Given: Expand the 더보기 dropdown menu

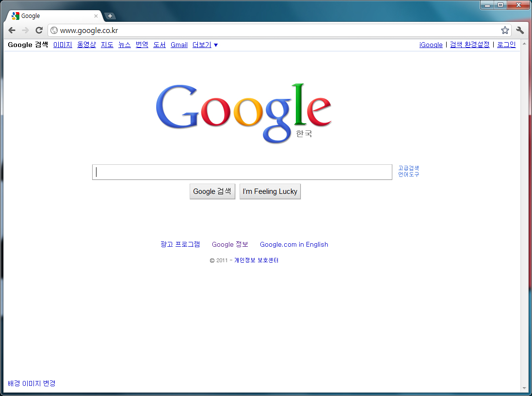Looking at the screenshot, I should coord(205,45).
